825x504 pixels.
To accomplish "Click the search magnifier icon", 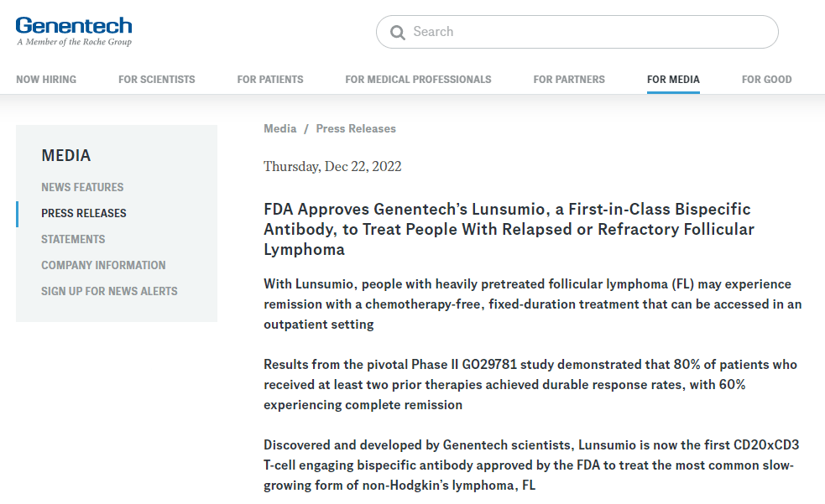I will coord(397,33).
